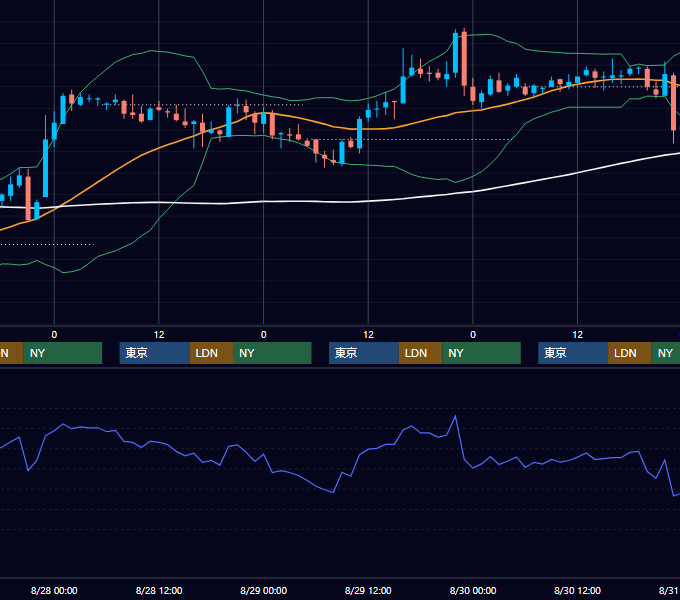Select the 東京 session block spanning 8/29 12:00
Image resolution: width=680 pixels, height=600 pixels.
(x=364, y=353)
